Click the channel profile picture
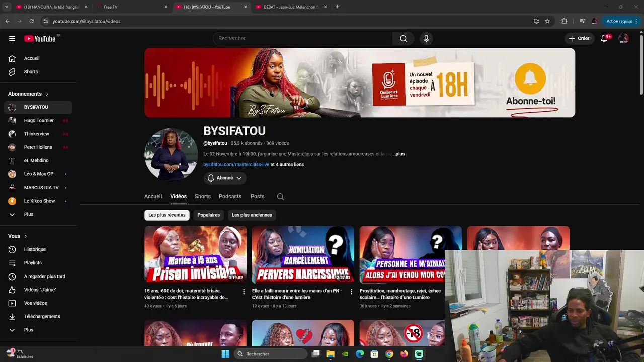Screen dimensions: 644x362 (171, 154)
